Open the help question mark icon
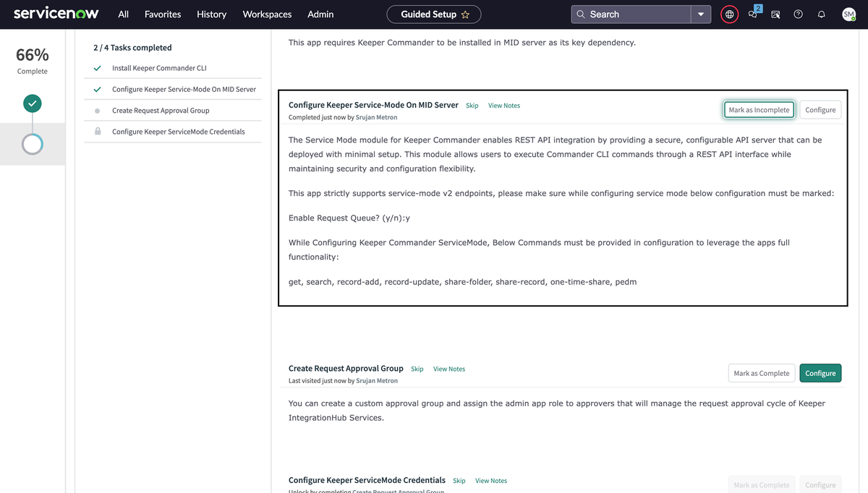 tap(798, 14)
